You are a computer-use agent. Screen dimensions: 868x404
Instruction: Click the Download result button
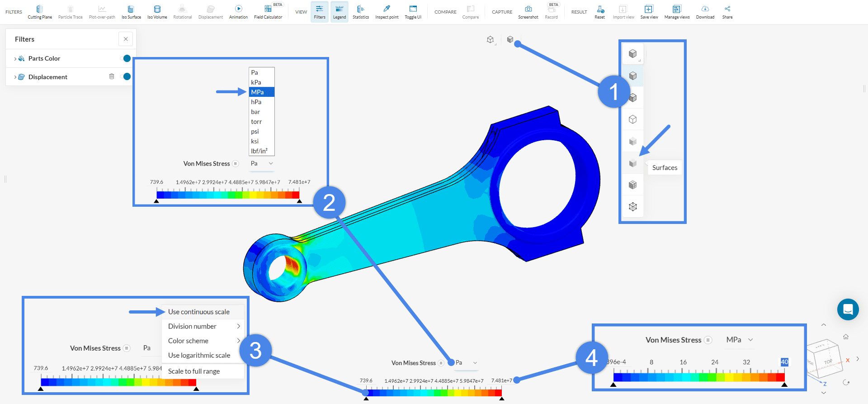(x=705, y=12)
